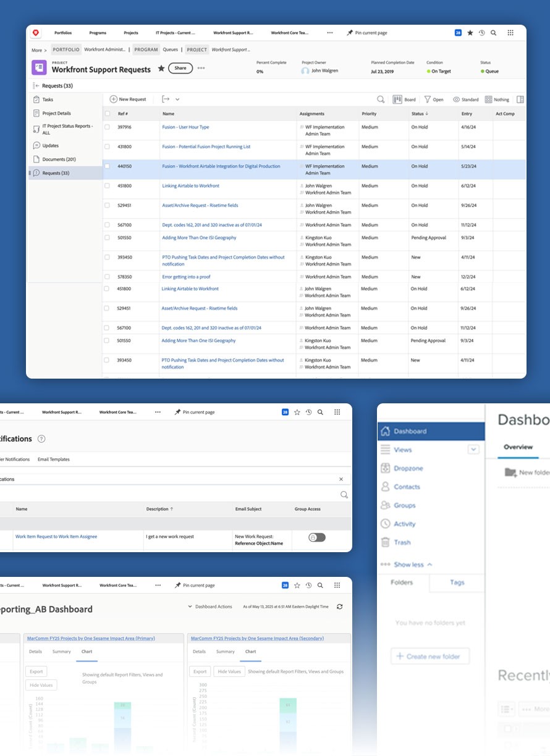This screenshot has width=550, height=756.
Task: Open MarComm FY25 Impact Area (Primary) report title
Action: click(x=90, y=638)
